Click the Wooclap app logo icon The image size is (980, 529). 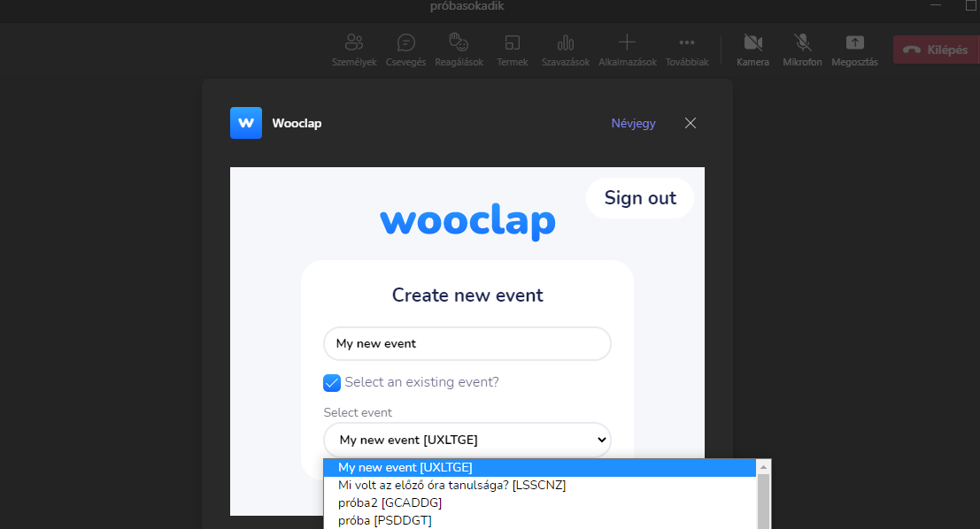tap(245, 123)
